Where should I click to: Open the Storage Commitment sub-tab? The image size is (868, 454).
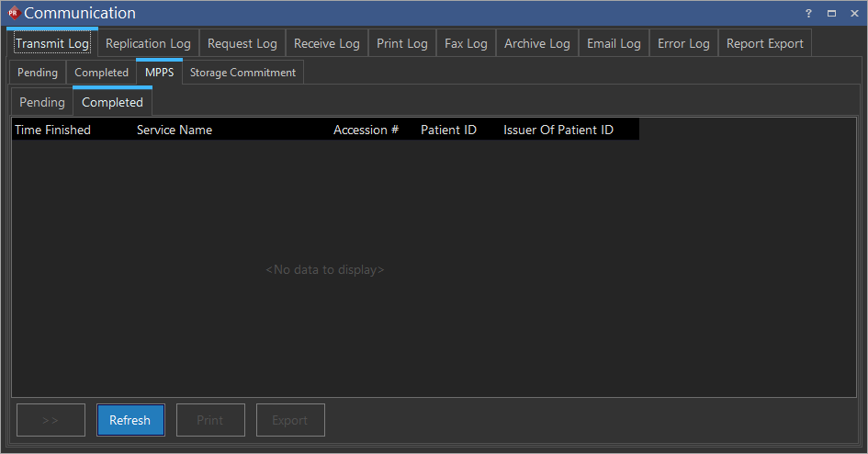(x=242, y=73)
